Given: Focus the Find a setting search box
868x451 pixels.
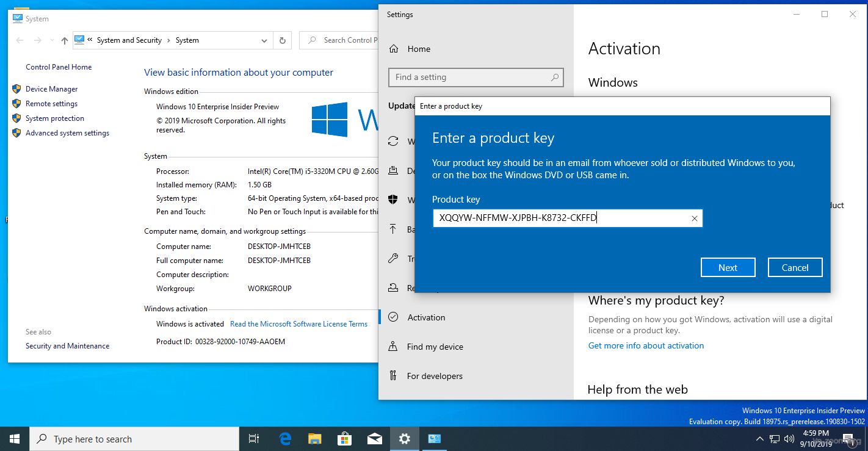Looking at the screenshot, I should click(x=476, y=78).
